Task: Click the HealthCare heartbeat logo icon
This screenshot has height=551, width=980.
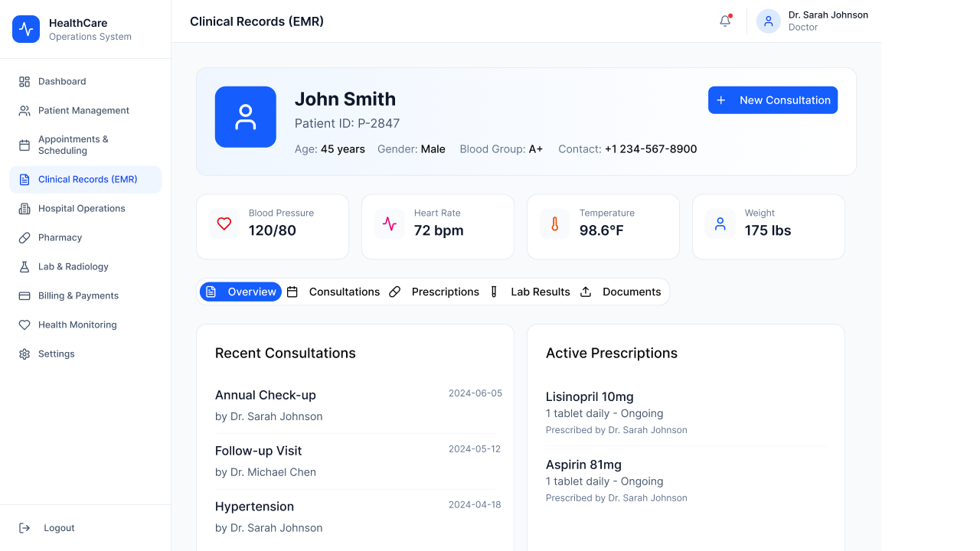Action: (x=26, y=29)
